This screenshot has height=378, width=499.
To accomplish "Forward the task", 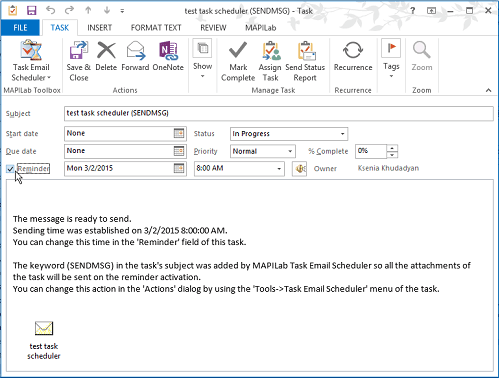I will click(x=135, y=57).
